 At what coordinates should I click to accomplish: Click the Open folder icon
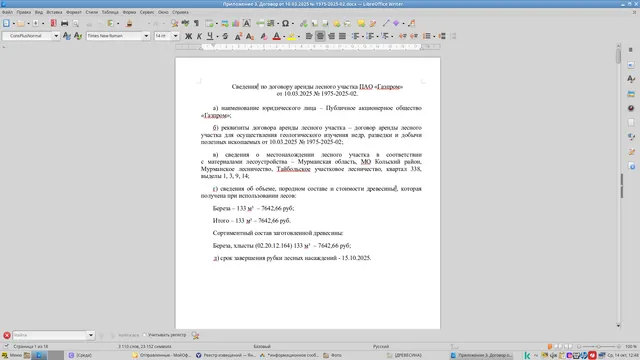coord(21,23)
